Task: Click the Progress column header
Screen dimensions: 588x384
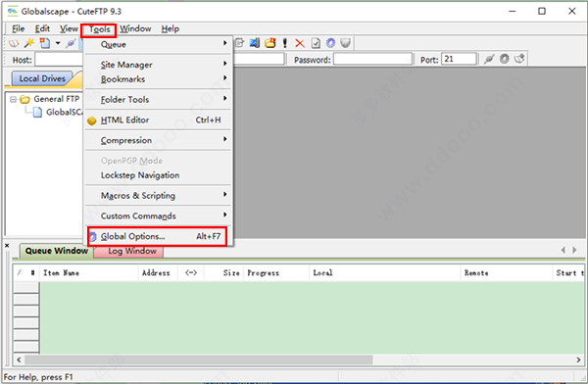Action: (276, 273)
